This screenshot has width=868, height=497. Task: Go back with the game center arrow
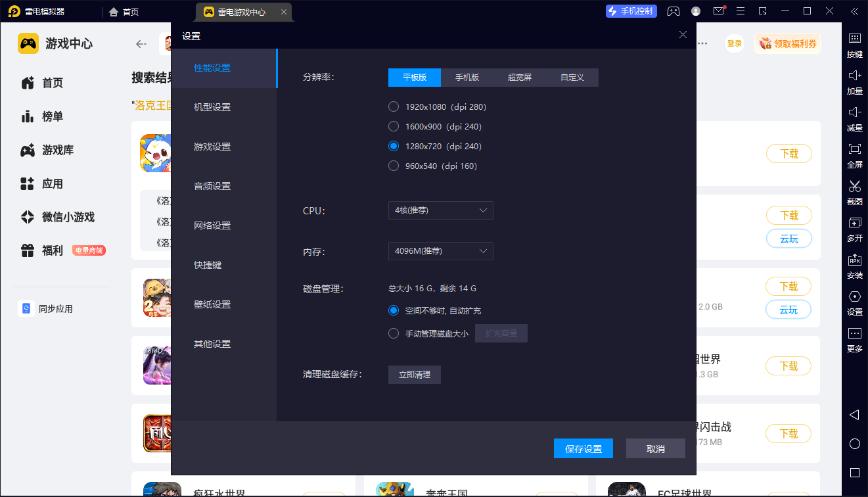[141, 44]
